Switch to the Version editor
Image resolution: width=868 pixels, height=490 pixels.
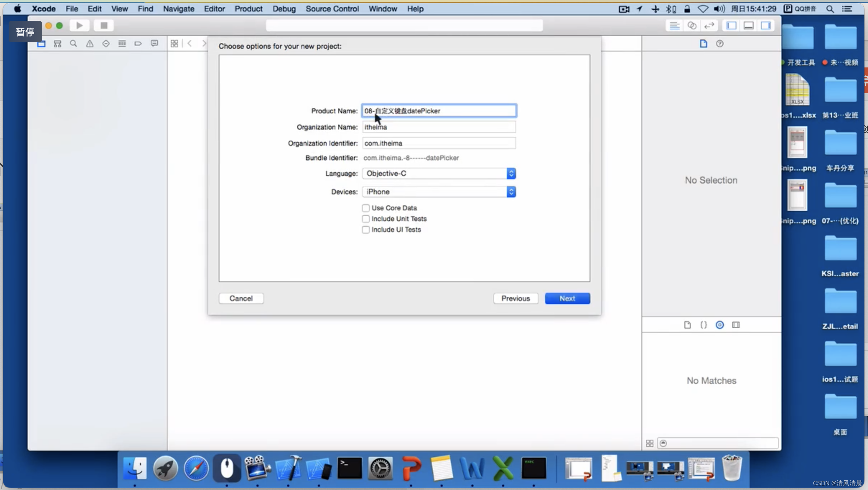(709, 25)
